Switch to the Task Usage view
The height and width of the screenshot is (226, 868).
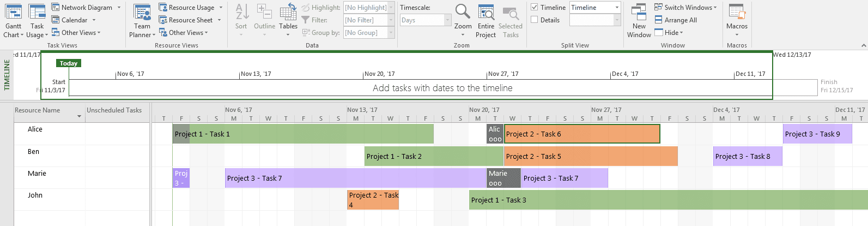37,21
